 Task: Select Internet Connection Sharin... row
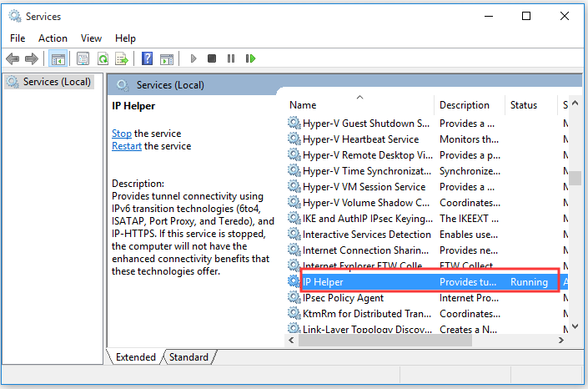pos(428,250)
